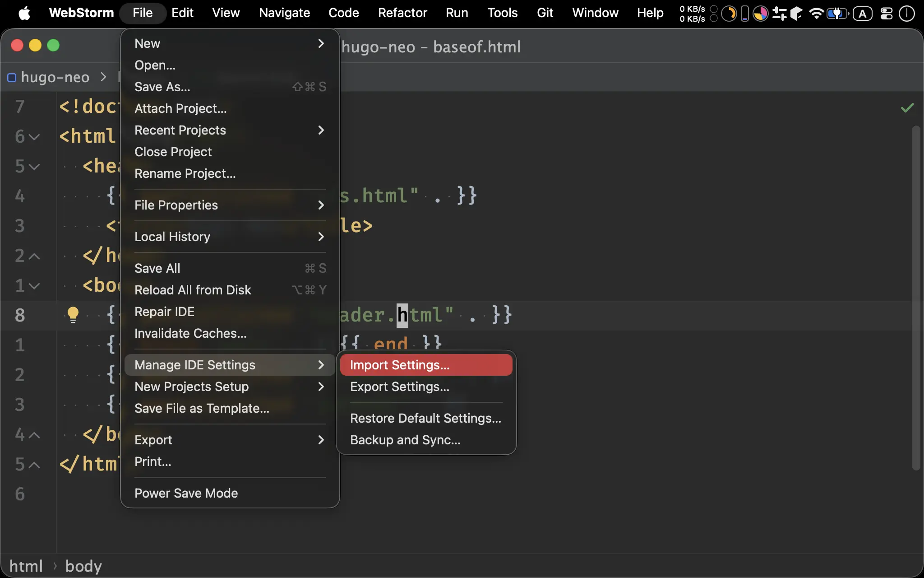Click the colorful pie chart menu bar icon
Viewport: 924px width, 578px height.
761,14
